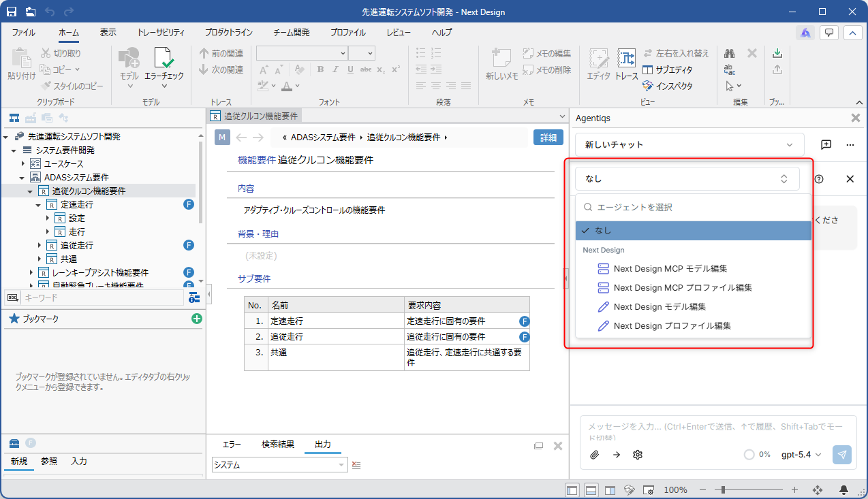Switch to the 検索結果 bottom tab

(278, 445)
